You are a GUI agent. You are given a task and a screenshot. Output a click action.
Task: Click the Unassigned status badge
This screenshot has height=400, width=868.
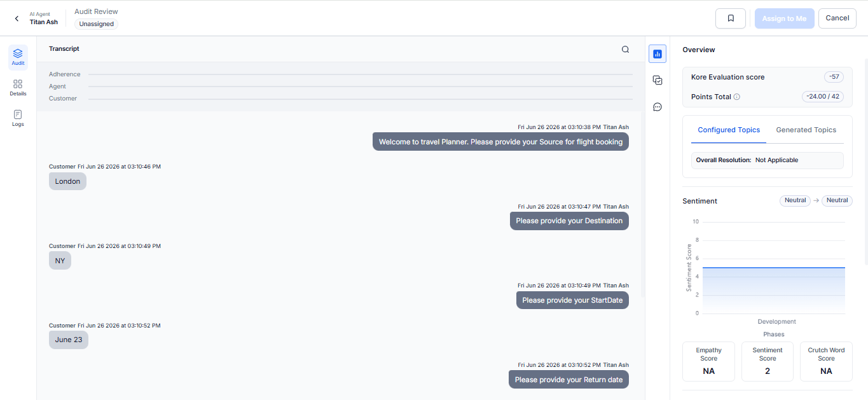click(97, 24)
